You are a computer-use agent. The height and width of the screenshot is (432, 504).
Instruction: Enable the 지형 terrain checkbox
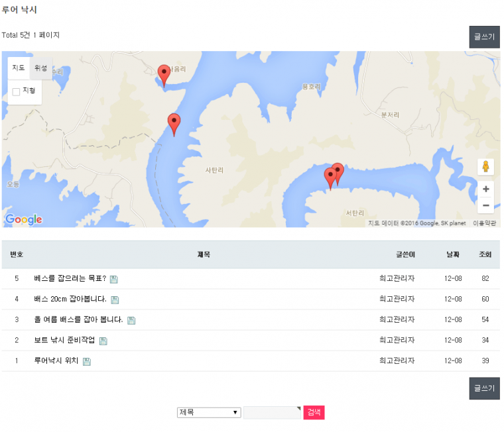[16, 91]
